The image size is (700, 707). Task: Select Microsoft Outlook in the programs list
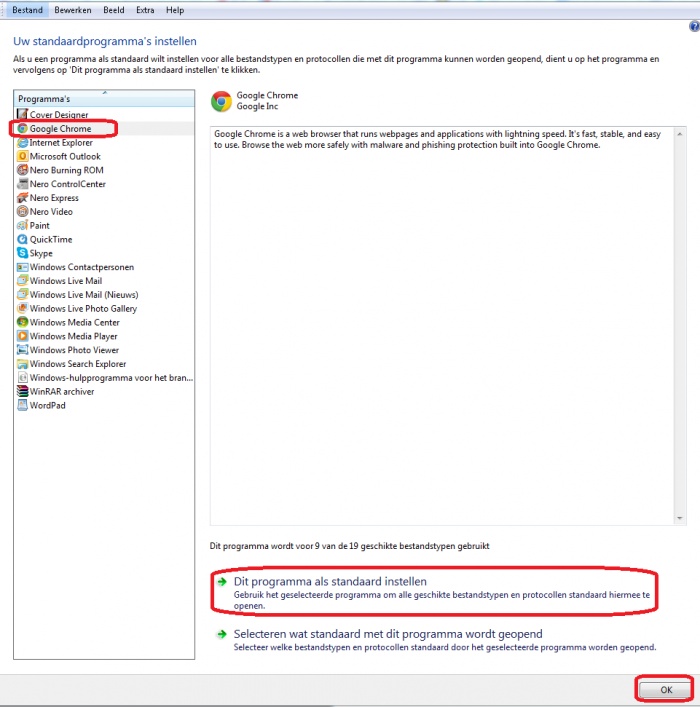(x=65, y=156)
